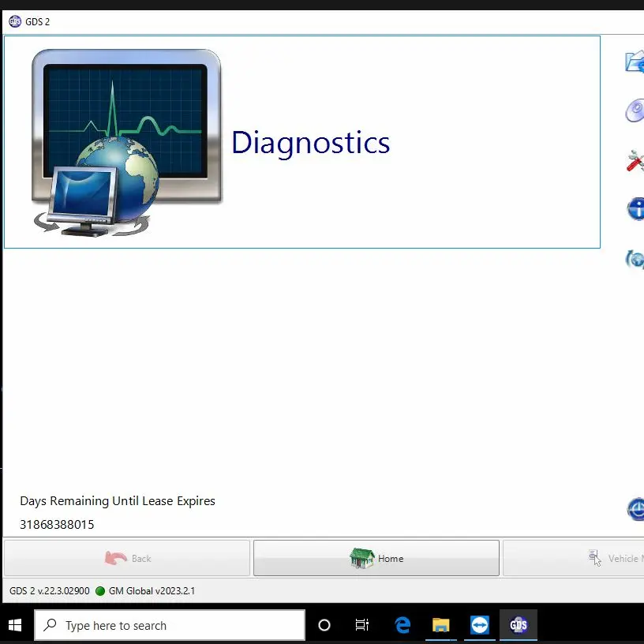
Task: Click the GDS 2 title bar icon
Action: 14,21
